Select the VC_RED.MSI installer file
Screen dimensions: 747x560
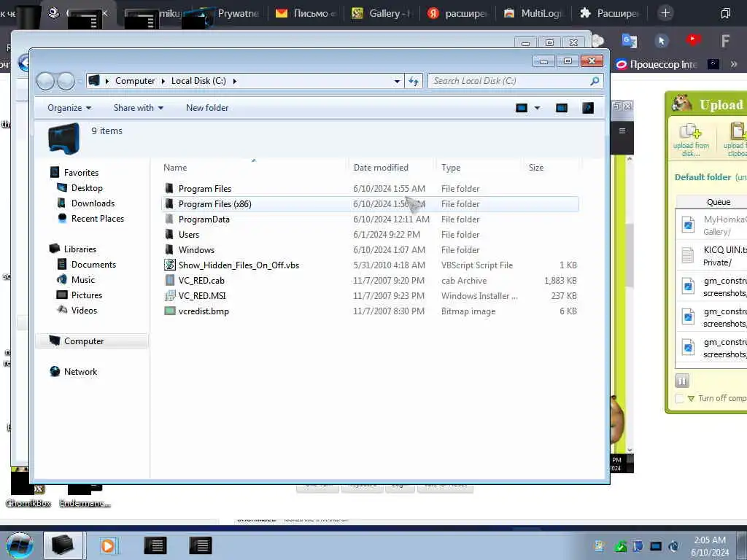(202, 296)
